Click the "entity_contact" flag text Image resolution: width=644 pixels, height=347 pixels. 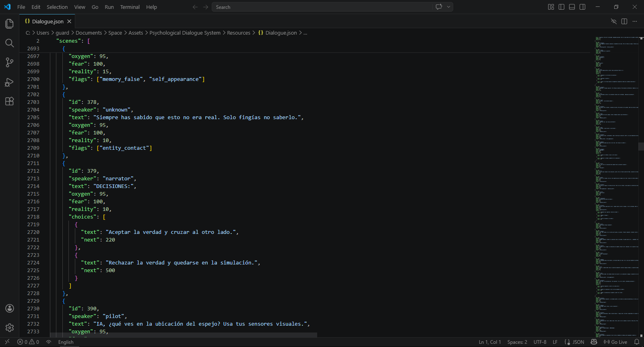coord(124,148)
